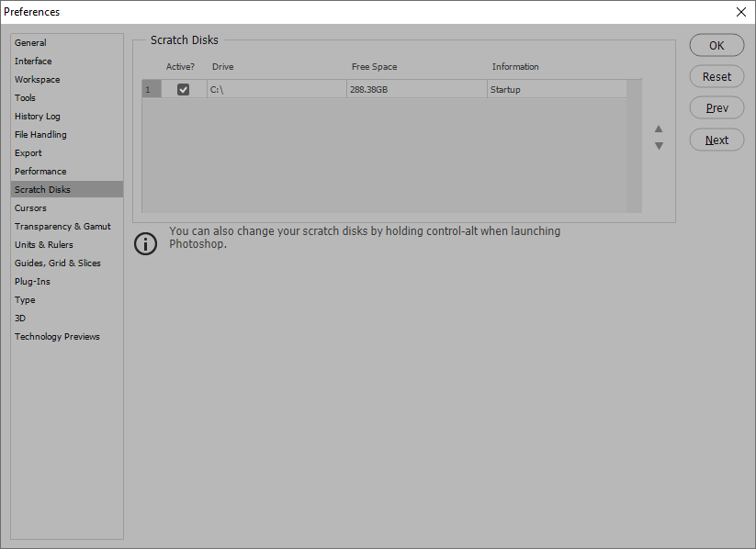Select row number 1 in disk list
This screenshot has height=549, width=756.
(152, 89)
